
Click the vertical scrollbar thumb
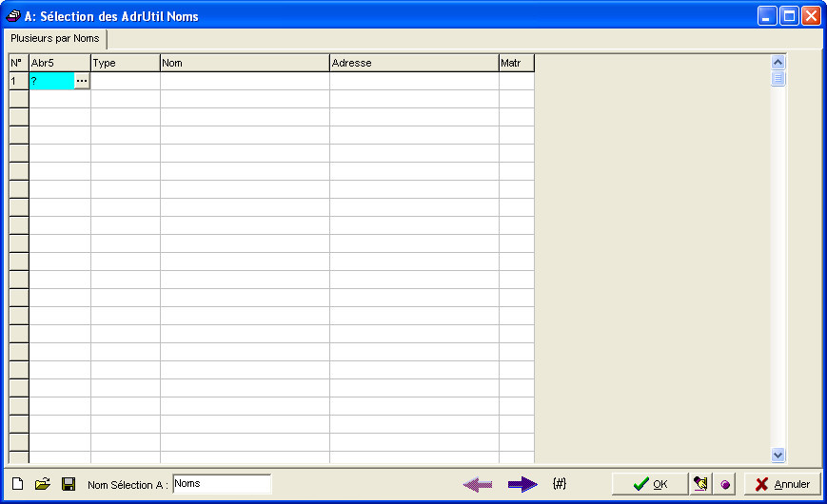tap(778, 79)
